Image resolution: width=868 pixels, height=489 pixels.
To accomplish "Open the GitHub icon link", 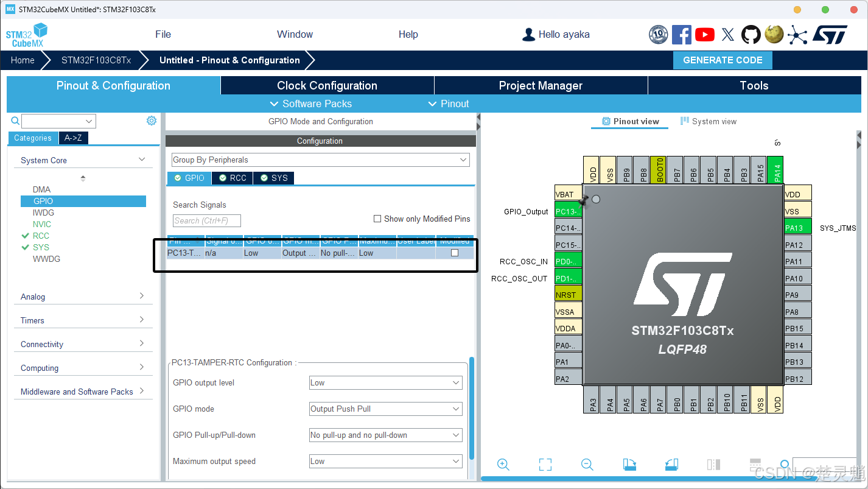I will tap(751, 35).
